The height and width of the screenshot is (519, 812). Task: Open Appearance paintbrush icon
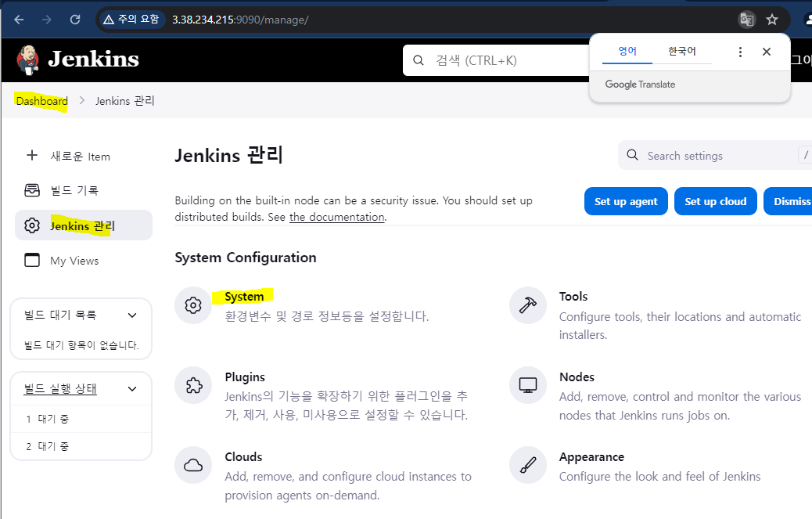pyautogui.click(x=528, y=465)
